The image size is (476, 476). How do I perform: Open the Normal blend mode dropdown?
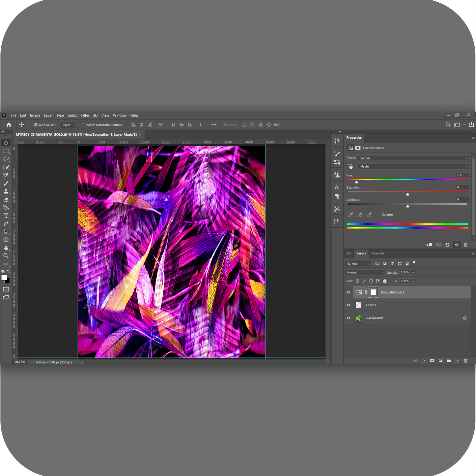pyautogui.click(x=365, y=272)
